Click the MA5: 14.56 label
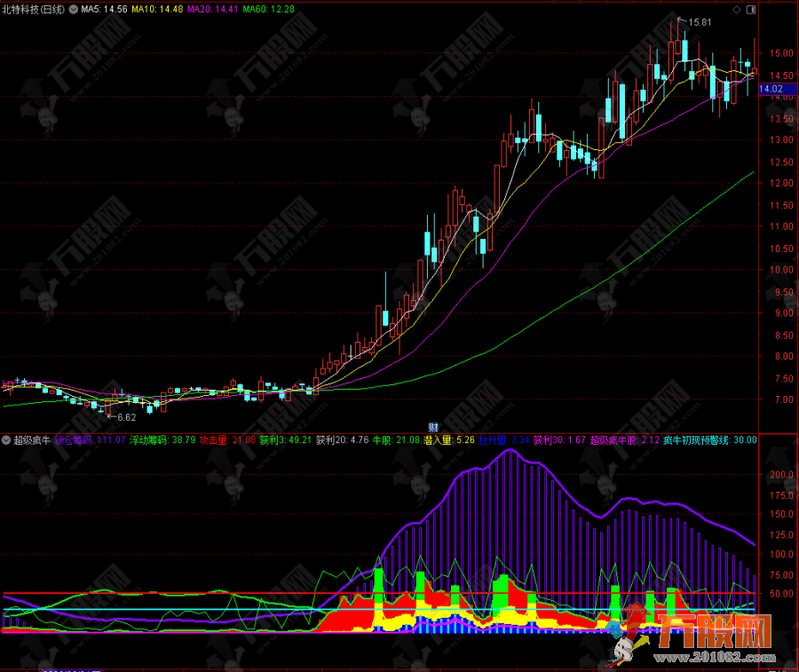Screen dimensions: 799x672 (104, 9)
